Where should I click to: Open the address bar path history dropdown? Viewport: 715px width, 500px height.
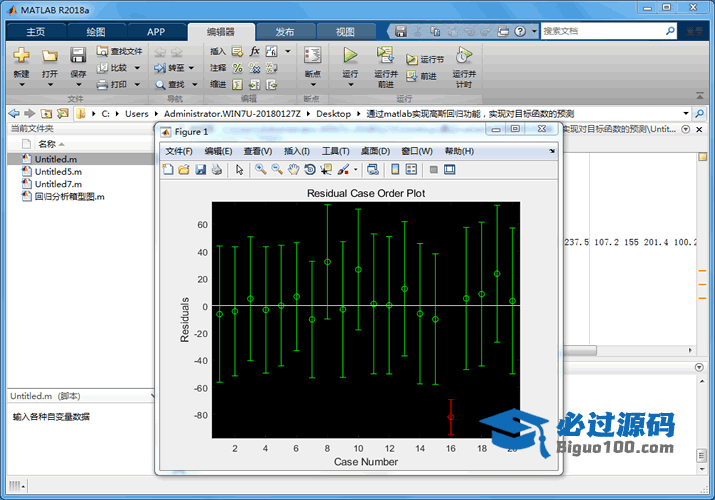pyautogui.click(x=686, y=113)
